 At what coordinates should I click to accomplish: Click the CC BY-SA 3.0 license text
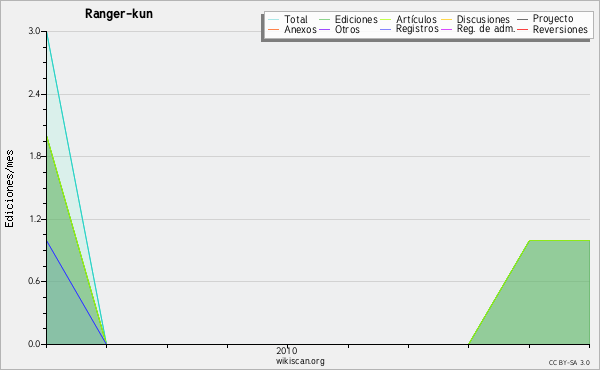coord(569,363)
